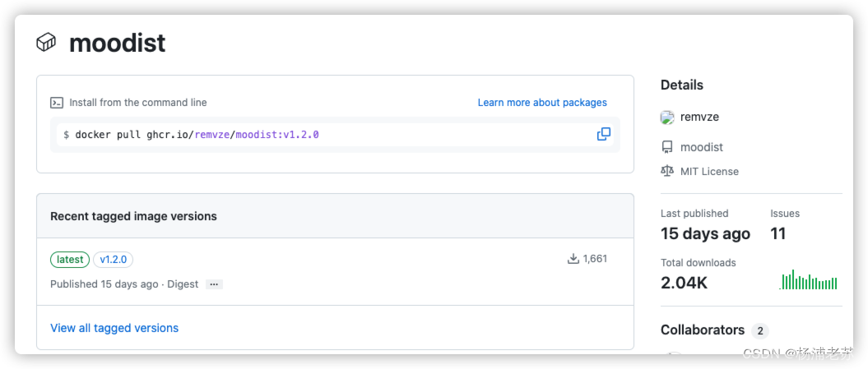Click the repository icon beside moodist
This screenshot has height=369, width=868.
click(667, 147)
